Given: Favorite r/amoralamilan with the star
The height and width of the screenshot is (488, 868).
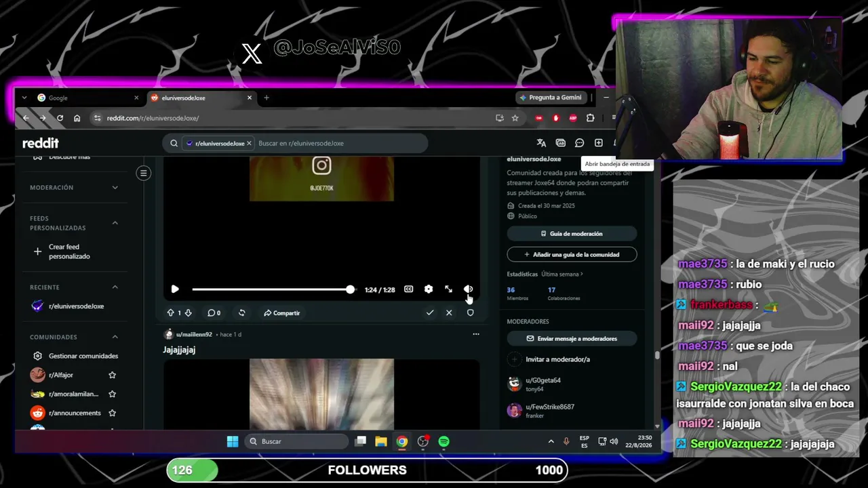Looking at the screenshot, I should 113,394.
